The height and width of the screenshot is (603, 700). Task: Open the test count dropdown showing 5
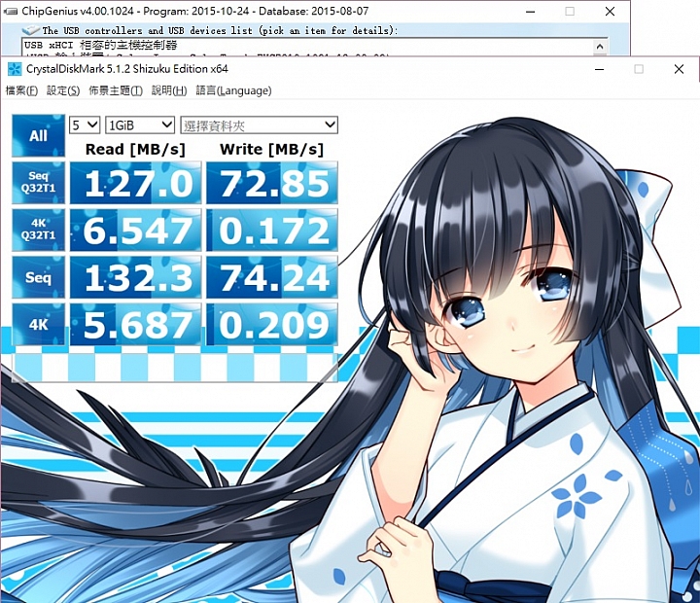coord(85,125)
